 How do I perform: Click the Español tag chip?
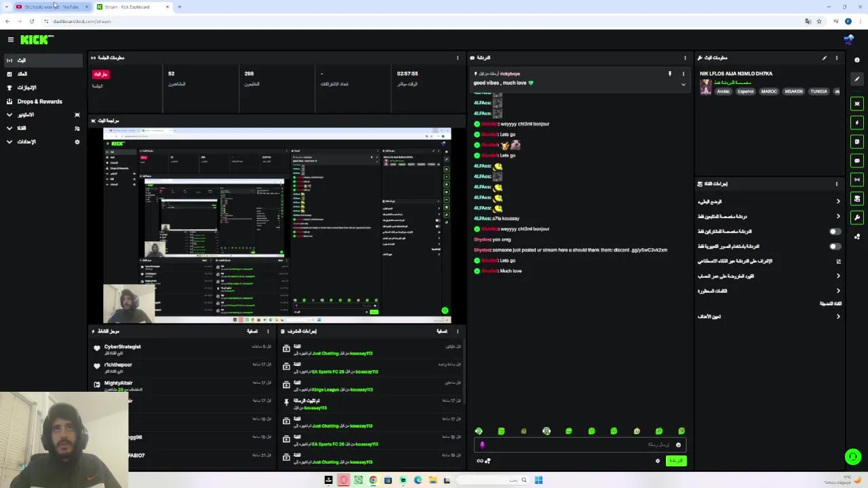tap(746, 91)
